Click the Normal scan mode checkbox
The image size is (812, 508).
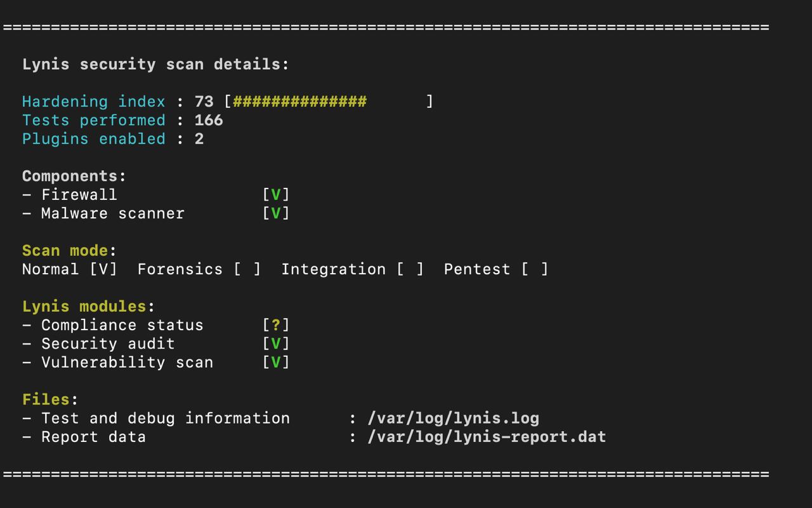click(103, 269)
